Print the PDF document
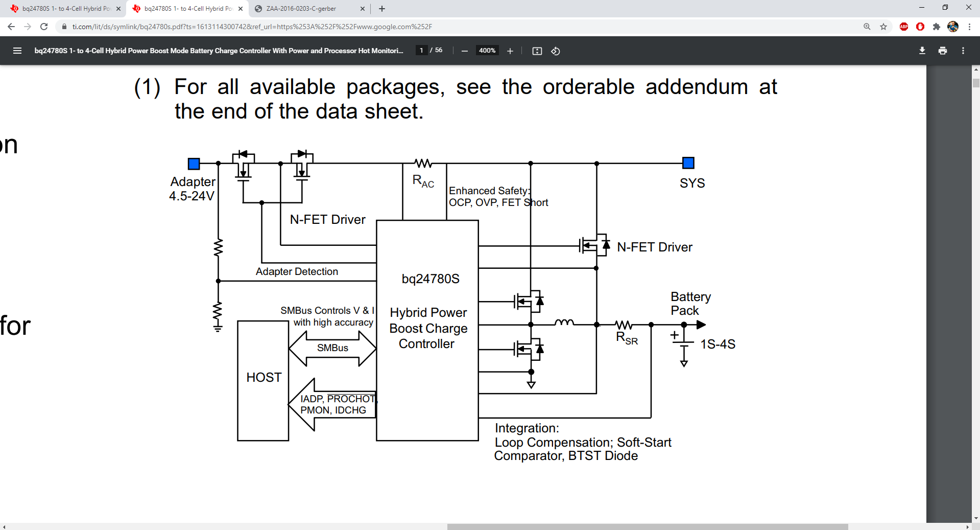980x530 pixels. 943,51
